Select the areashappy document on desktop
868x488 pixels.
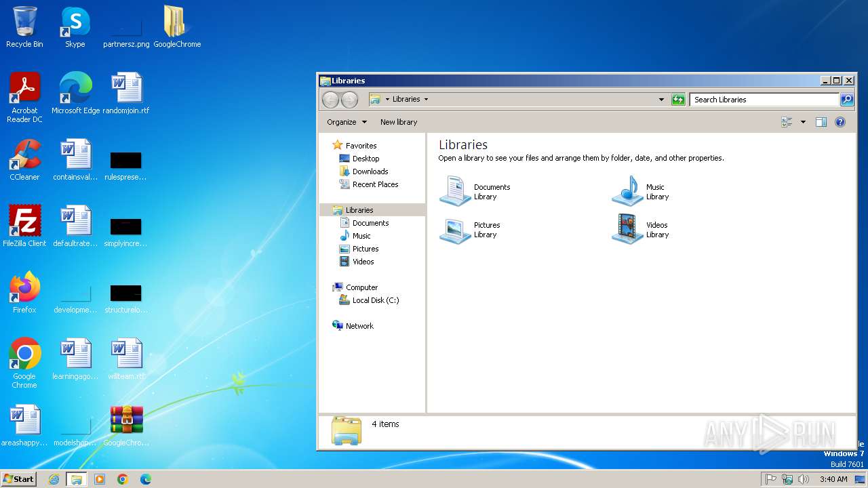point(24,426)
